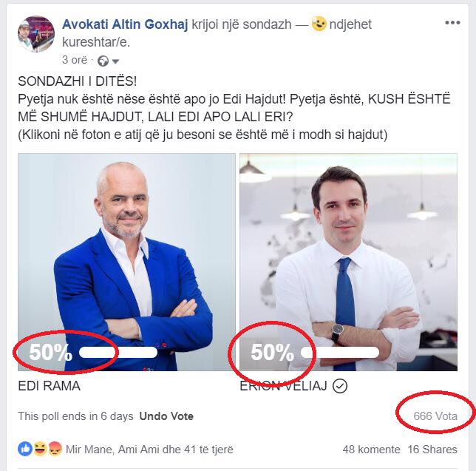Click the checkmark next to Erion Veliaj
The height and width of the screenshot is (471, 476).
click(340, 386)
